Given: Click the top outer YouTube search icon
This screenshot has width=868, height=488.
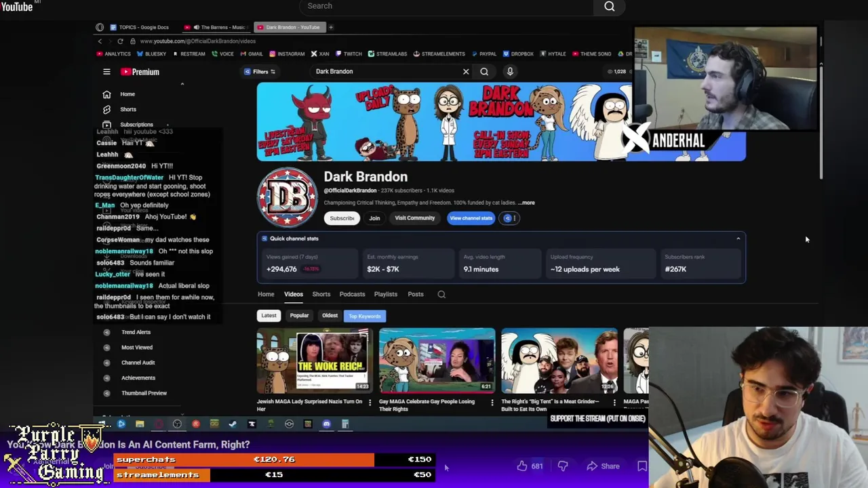Looking at the screenshot, I should click(610, 7).
